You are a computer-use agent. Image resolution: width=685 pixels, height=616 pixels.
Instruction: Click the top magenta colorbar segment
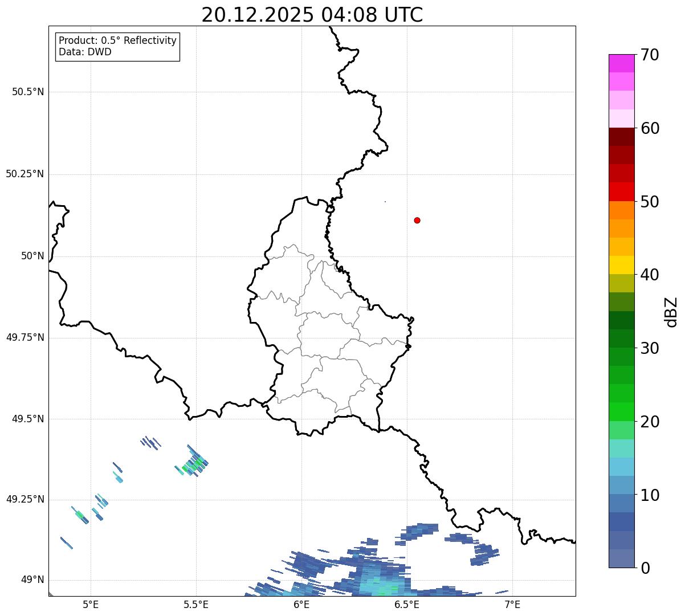(621, 63)
